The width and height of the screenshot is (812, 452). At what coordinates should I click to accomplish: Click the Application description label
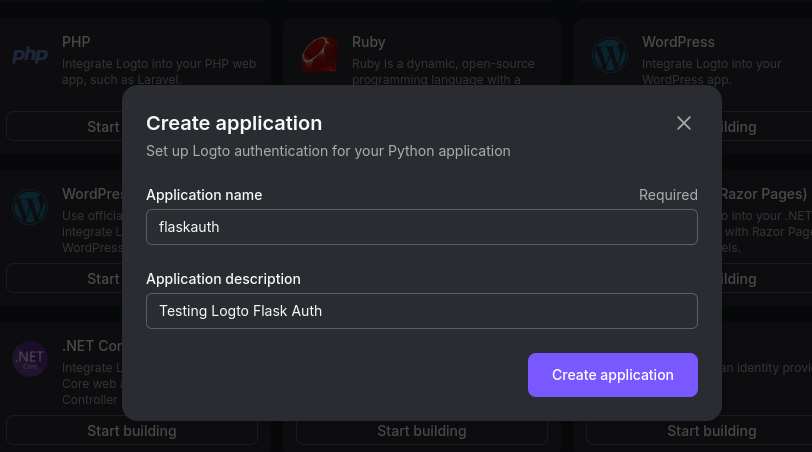[x=223, y=279]
